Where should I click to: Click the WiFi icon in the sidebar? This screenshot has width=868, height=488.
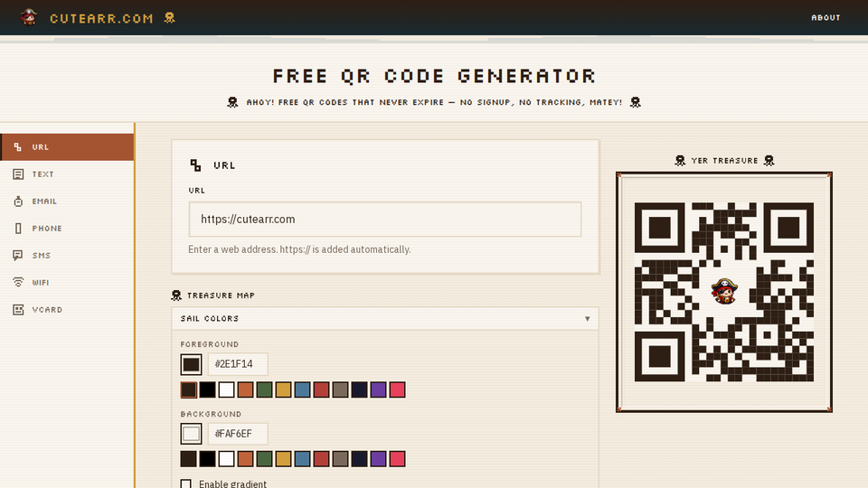[18, 282]
